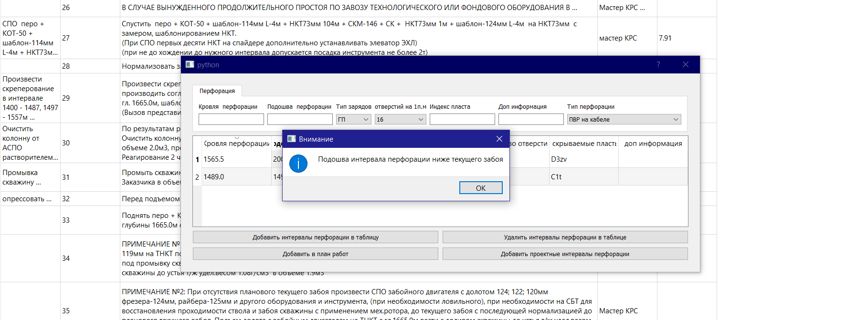Viewport: 868px width, 320px height.
Task: Click the Промывка скважину cell
Action: (30, 177)
